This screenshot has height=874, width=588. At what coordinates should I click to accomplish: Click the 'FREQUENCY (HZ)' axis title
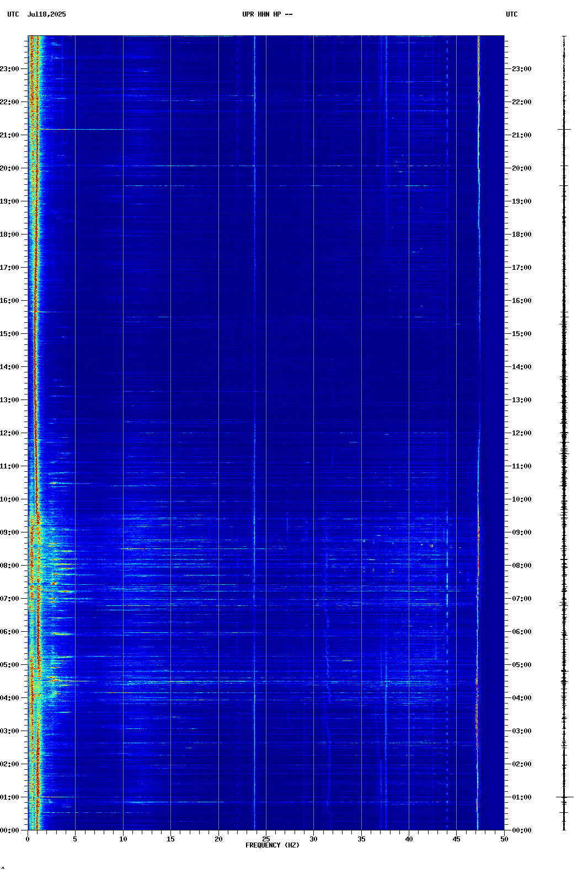(272, 845)
